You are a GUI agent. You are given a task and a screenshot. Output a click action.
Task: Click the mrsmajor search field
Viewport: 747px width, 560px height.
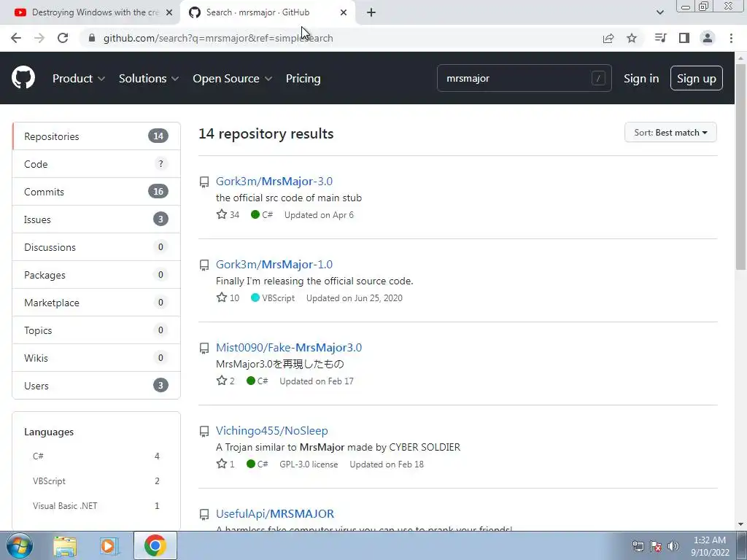pos(524,78)
